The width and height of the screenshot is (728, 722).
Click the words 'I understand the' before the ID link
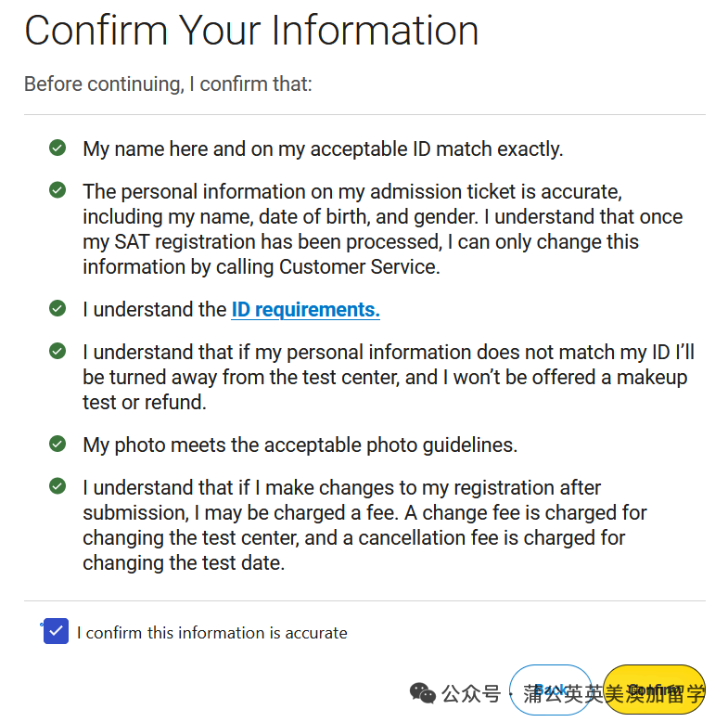pos(154,310)
